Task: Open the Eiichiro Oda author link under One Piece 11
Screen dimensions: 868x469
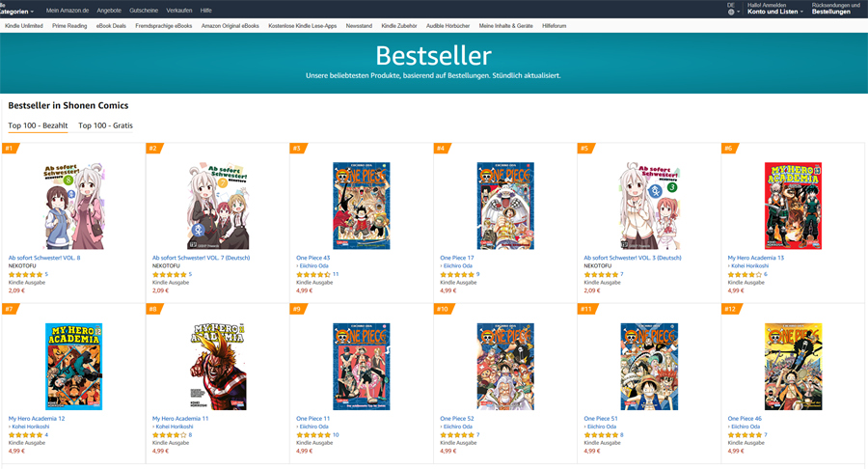Action: pyautogui.click(x=313, y=427)
